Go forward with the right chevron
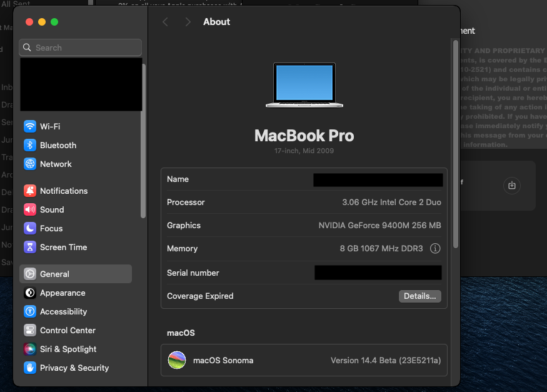This screenshot has width=547, height=392. pos(188,22)
